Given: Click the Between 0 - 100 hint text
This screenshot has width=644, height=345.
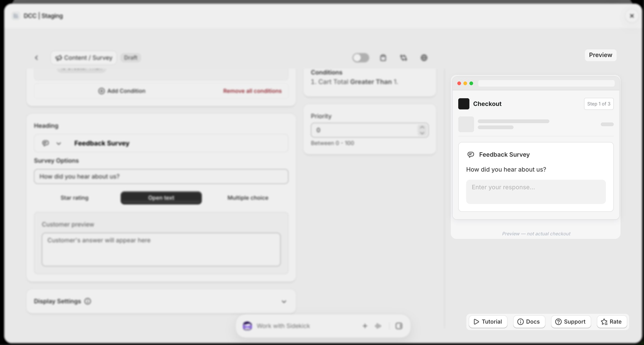Looking at the screenshot, I should [332, 143].
